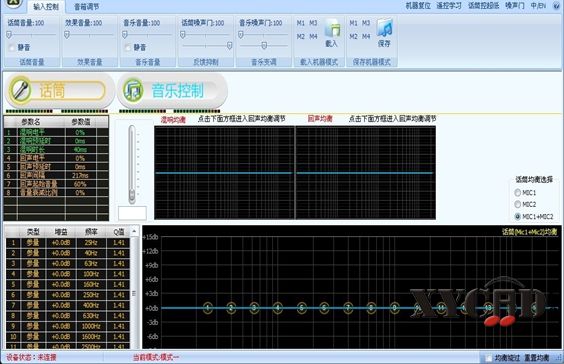The height and width of the screenshot is (364, 564).
Task: Select EQ node 4 on the equalizer curve
Action: (x=278, y=308)
